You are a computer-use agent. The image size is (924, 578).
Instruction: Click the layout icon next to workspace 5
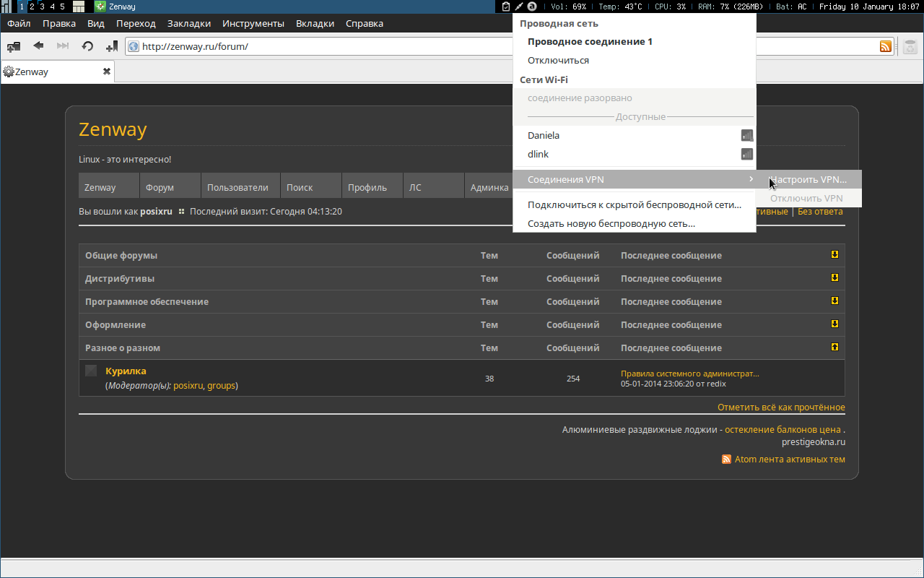point(79,7)
